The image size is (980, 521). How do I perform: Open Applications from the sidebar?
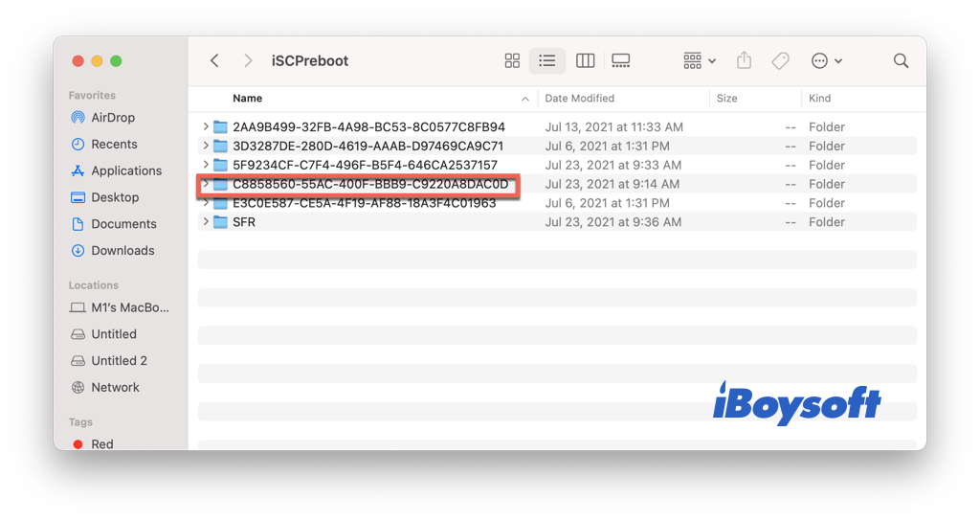[x=126, y=170]
